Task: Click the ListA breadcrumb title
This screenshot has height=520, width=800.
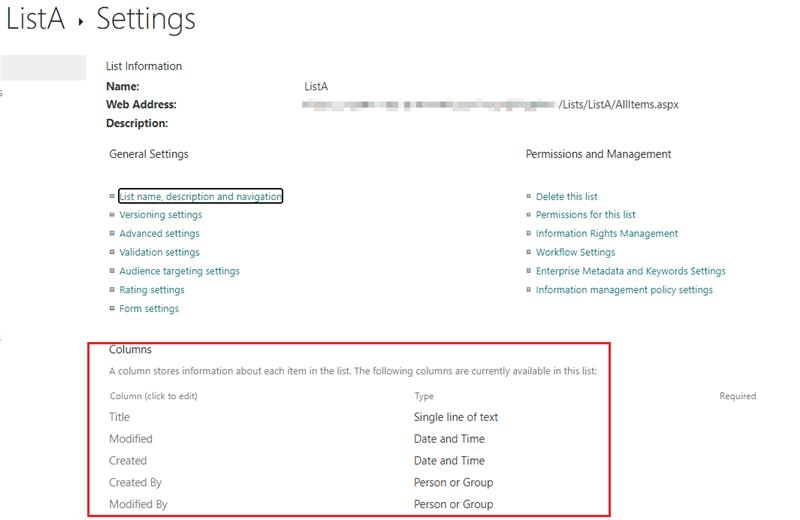Action: point(35,19)
